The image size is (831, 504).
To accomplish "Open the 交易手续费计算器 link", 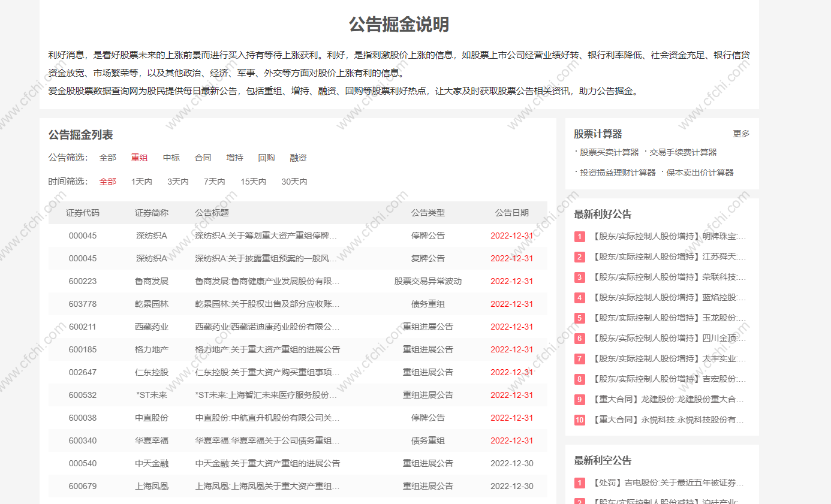I will point(683,152).
